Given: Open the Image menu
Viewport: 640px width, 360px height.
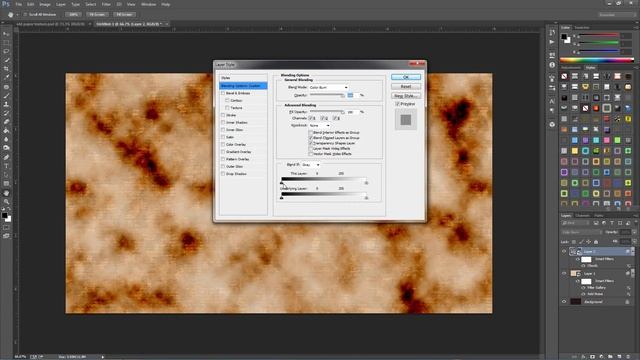Looking at the screenshot, I should [x=45, y=4].
